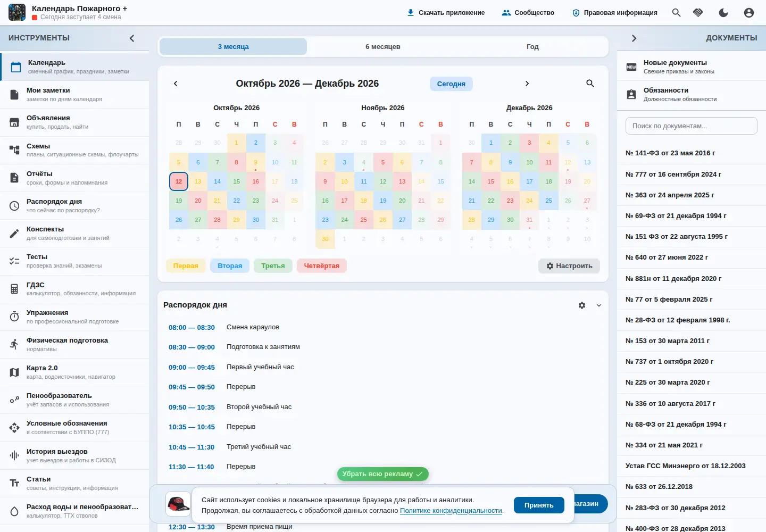Switch to the 3 месяца view
766x532 pixels.
tap(234, 47)
